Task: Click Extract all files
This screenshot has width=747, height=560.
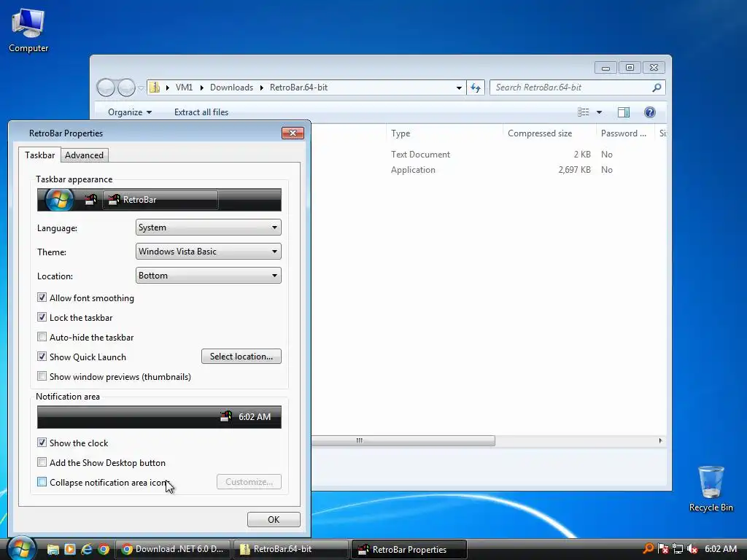Action: 201,112
